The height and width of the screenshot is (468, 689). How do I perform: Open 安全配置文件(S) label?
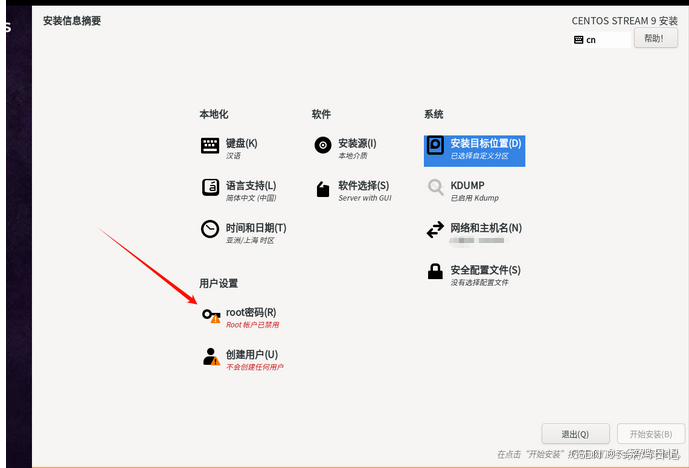486,270
